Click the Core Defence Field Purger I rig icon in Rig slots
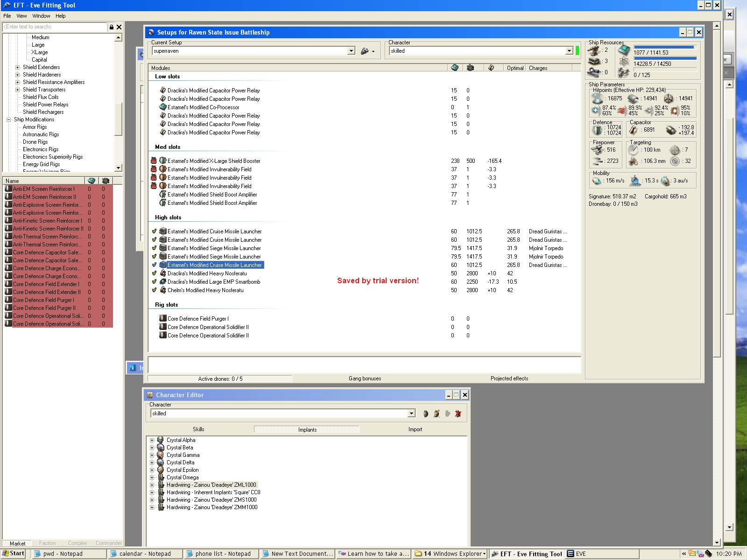The width and height of the screenshot is (747, 560). [163, 318]
